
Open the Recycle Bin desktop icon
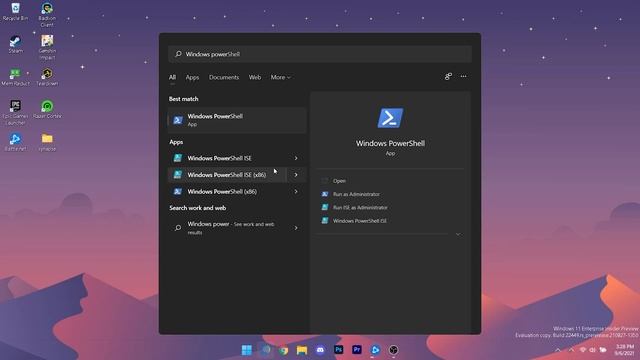16,11
